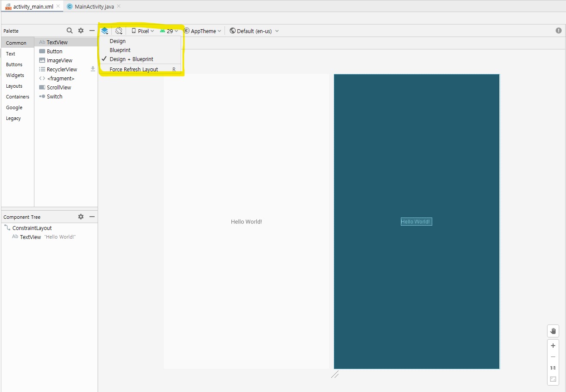Select the Layouts palette category

click(18, 86)
